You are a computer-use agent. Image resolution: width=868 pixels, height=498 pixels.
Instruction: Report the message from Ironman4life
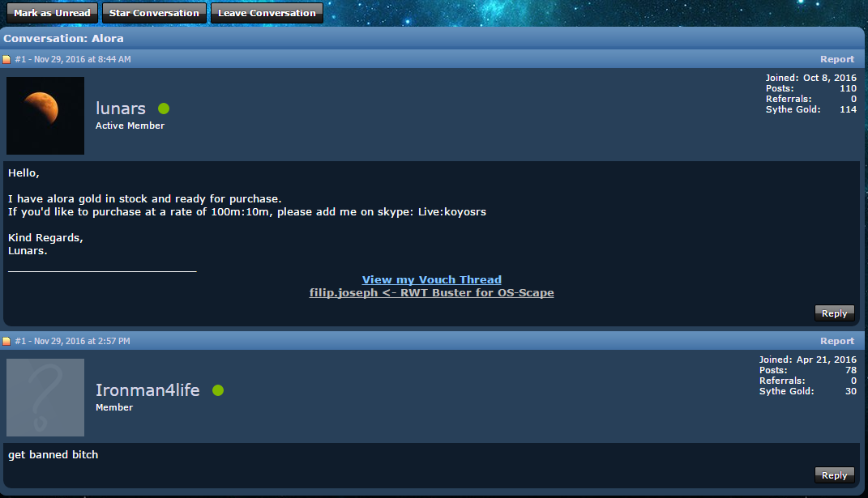click(837, 341)
